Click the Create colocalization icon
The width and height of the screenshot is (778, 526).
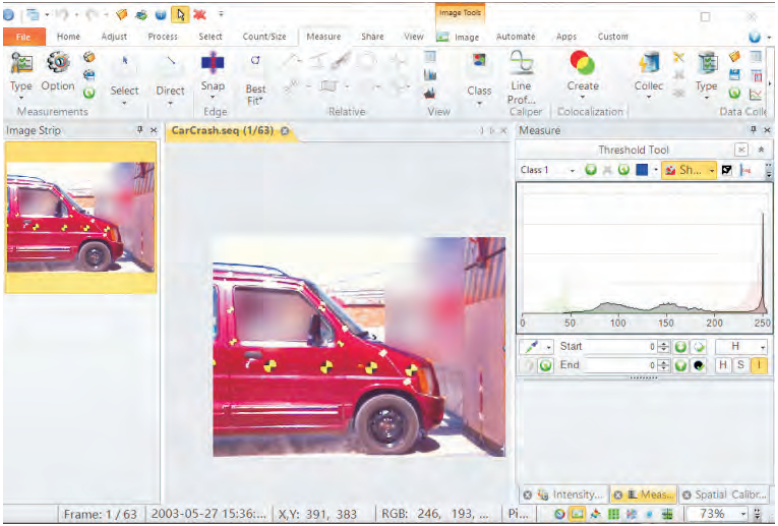coord(582,64)
